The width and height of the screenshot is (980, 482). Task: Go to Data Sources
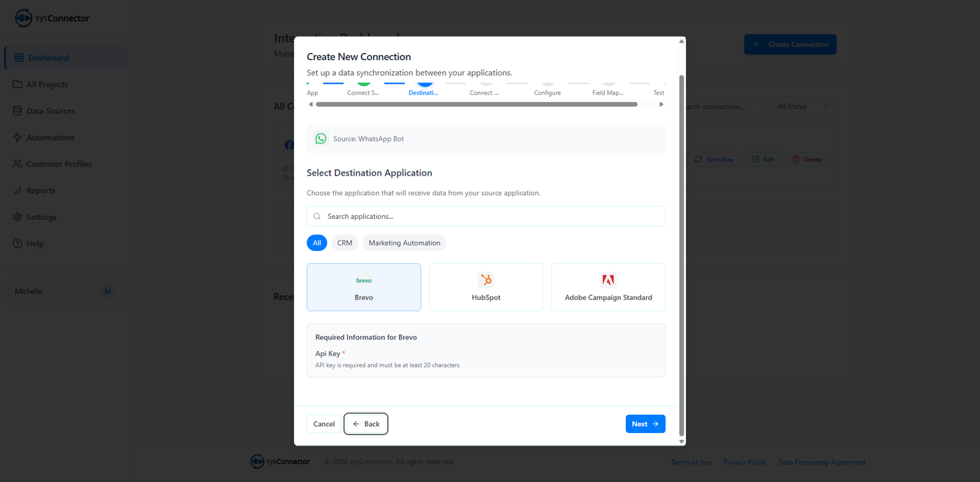(66, 111)
